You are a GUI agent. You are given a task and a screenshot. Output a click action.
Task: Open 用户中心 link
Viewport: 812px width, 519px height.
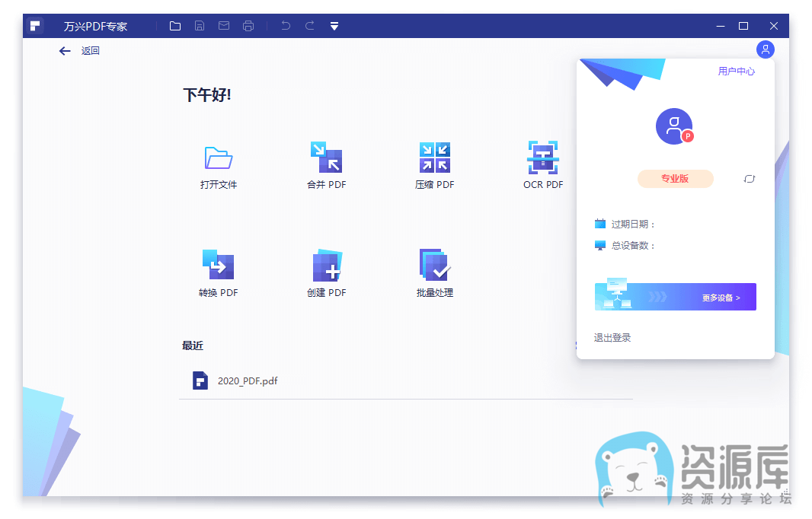pos(737,72)
